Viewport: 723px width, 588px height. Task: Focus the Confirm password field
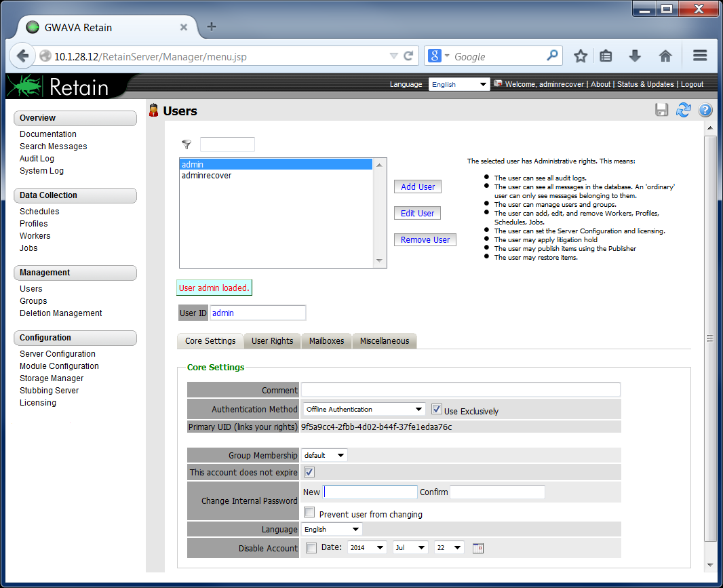coord(497,492)
